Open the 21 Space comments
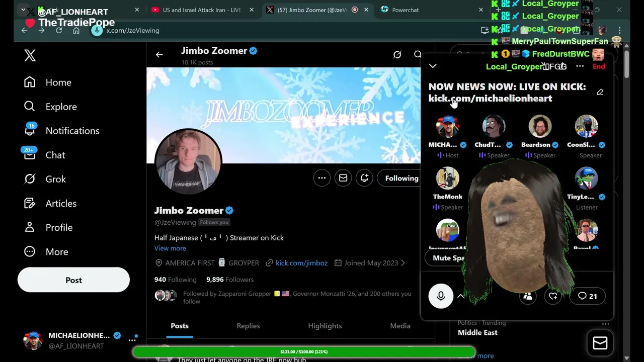This screenshot has height=362, width=644. pyautogui.click(x=587, y=296)
